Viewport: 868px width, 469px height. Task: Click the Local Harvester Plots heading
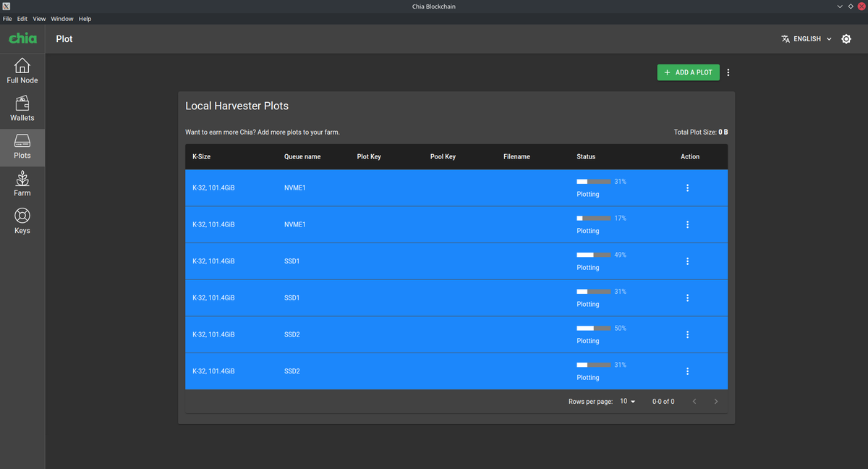click(x=237, y=106)
